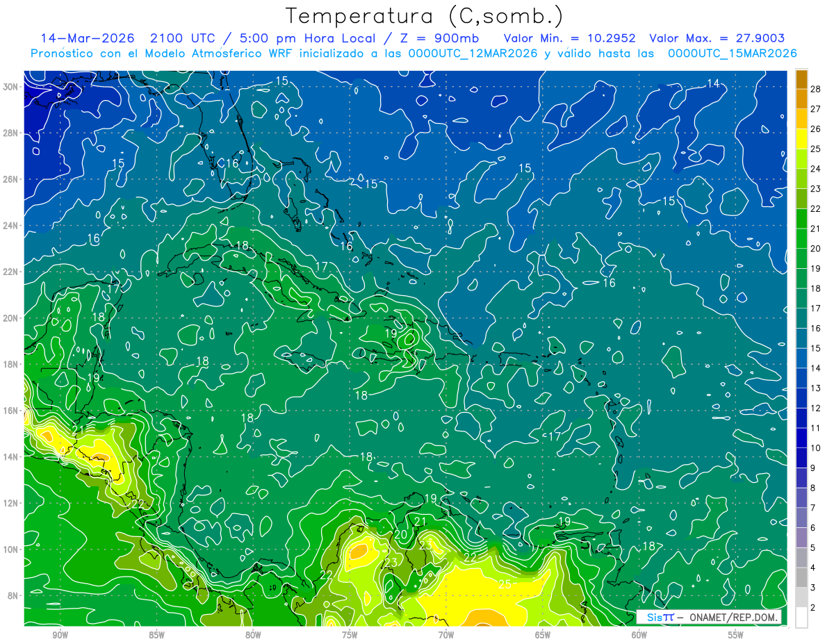Click the 80W longitude axis label

point(253,634)
